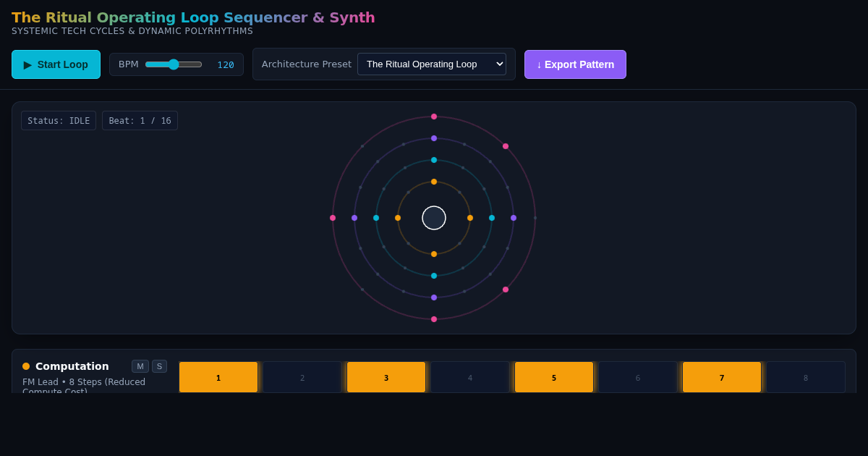Click the BPM value 120
The height and width of the screenshot is (456, 868).
(x=226, y=64)
